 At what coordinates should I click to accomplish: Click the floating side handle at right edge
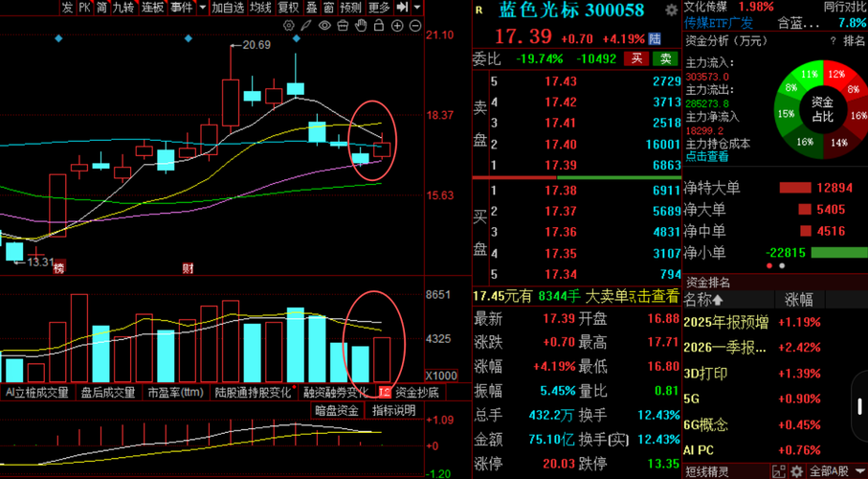(859, 406)
